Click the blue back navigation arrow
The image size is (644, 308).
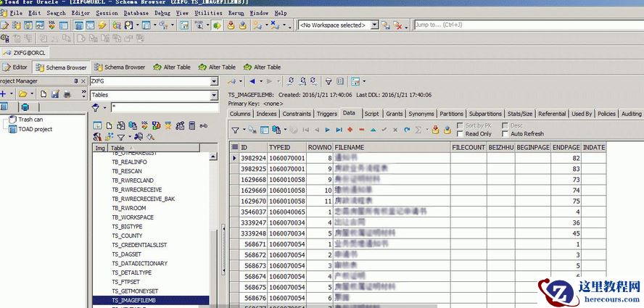point(252,81)
